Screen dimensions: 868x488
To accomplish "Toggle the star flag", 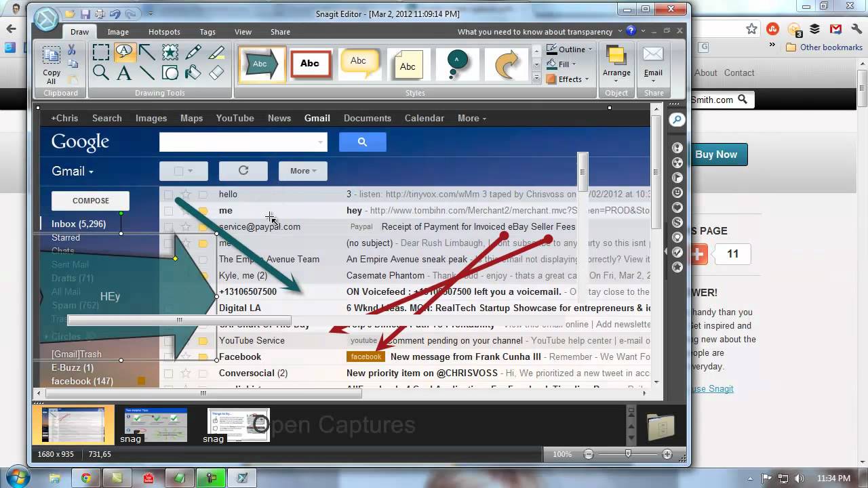I will [677, 267].
